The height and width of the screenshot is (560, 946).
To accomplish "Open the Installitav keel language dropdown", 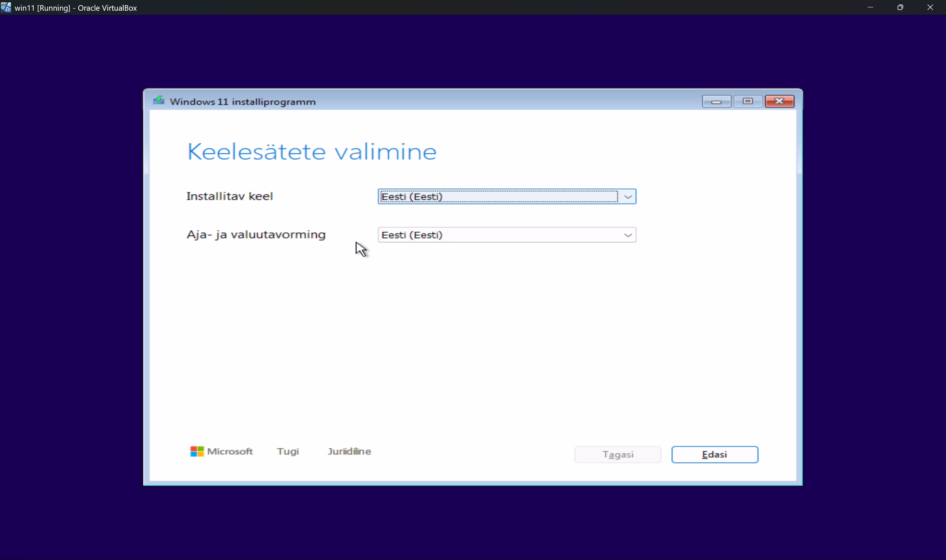I will [507, 196].
